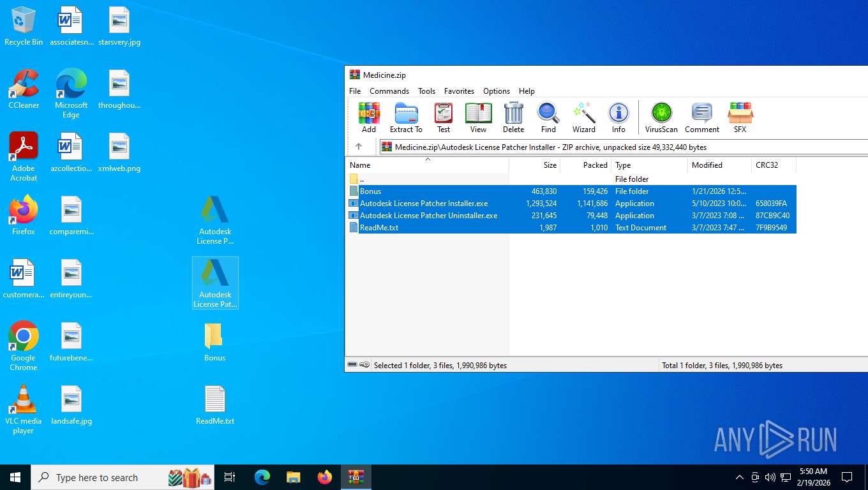Click the Info toolbar icon
868x490 pixels.
tap(618, 118)
